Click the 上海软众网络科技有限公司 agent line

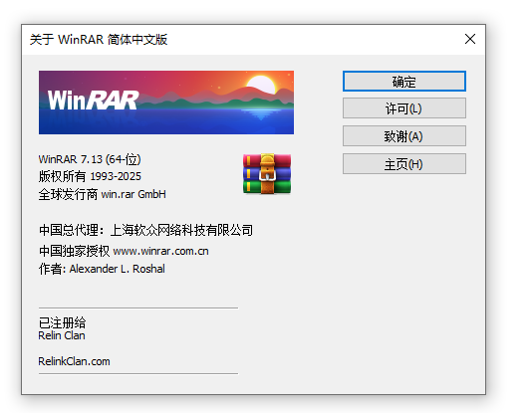click(x=145, y=231)
